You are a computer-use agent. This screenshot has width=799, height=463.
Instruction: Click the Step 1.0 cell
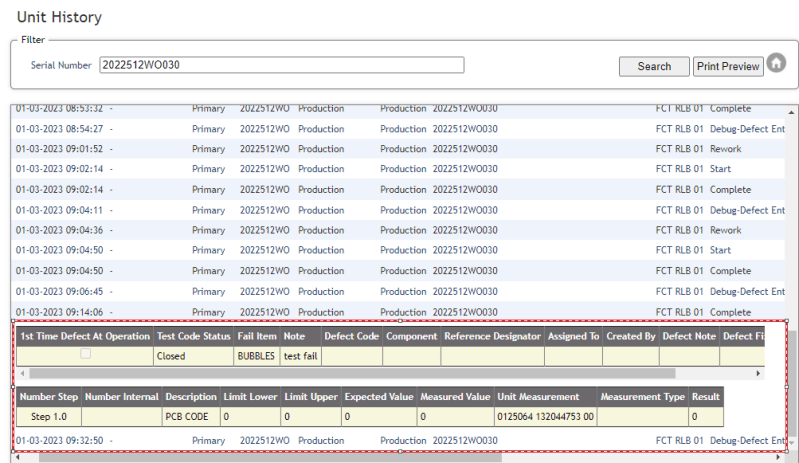pos(49,417)
